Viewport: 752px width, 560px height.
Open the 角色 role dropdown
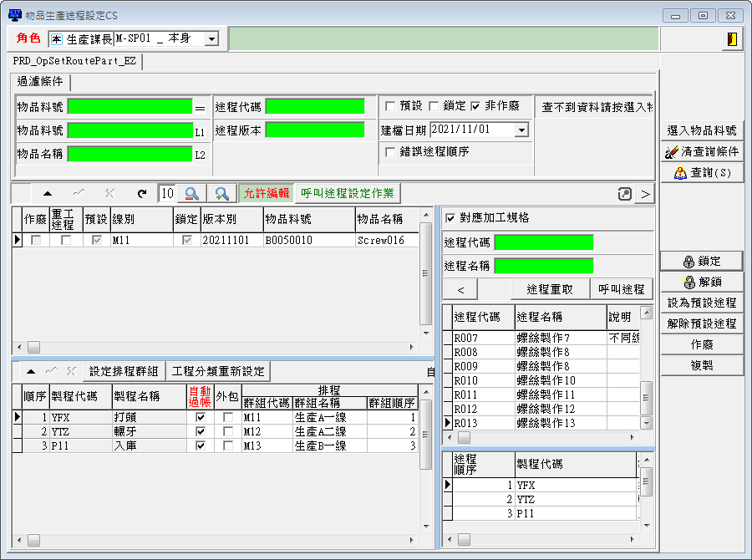point(211,38)
